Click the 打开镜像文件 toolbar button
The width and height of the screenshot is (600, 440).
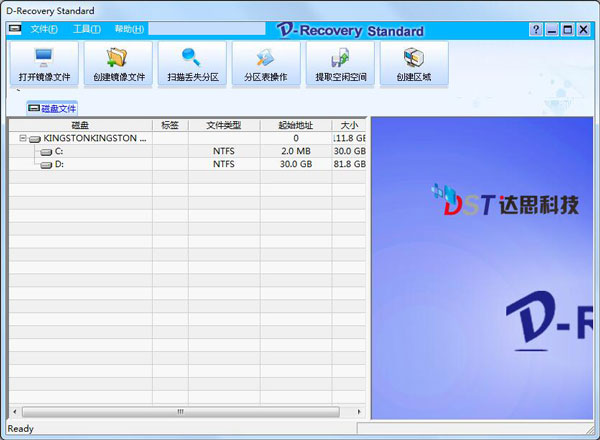coord(44,64)
